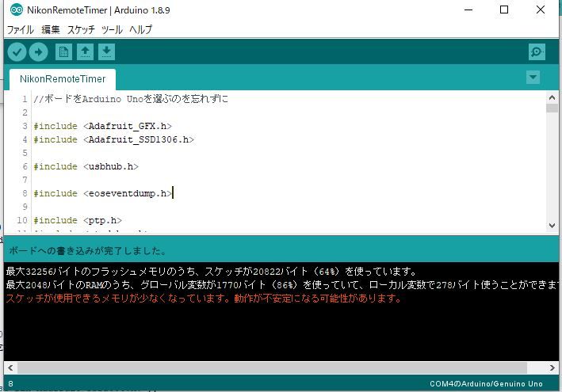Click the comment on line 1

131,99
